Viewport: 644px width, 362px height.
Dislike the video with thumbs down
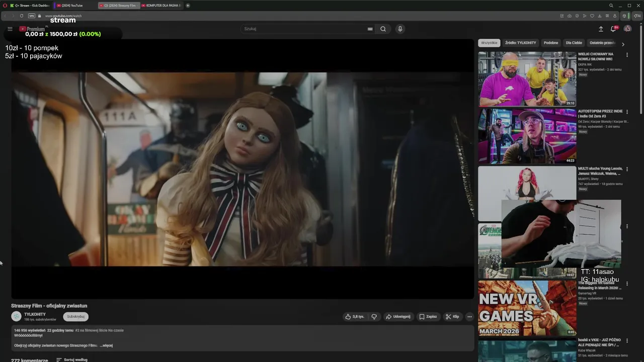point(374,317)
